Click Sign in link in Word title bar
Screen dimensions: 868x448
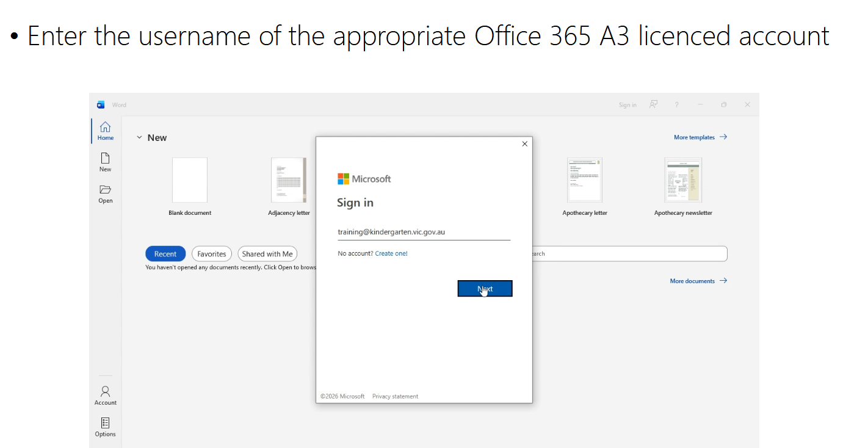(627, 105)
